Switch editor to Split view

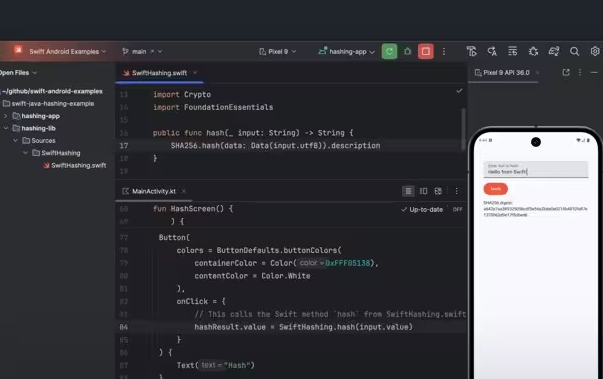pyautogui.click(x=423, y=191)
